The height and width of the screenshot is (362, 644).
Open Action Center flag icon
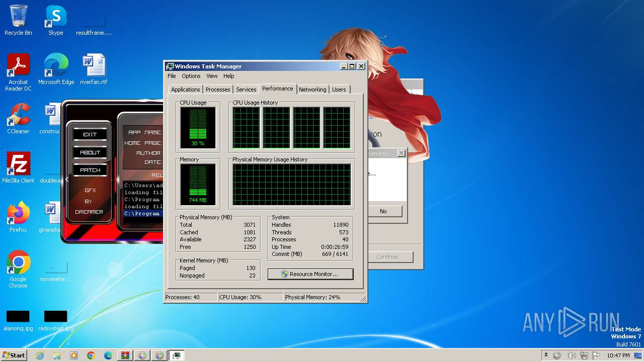point(596,355)
